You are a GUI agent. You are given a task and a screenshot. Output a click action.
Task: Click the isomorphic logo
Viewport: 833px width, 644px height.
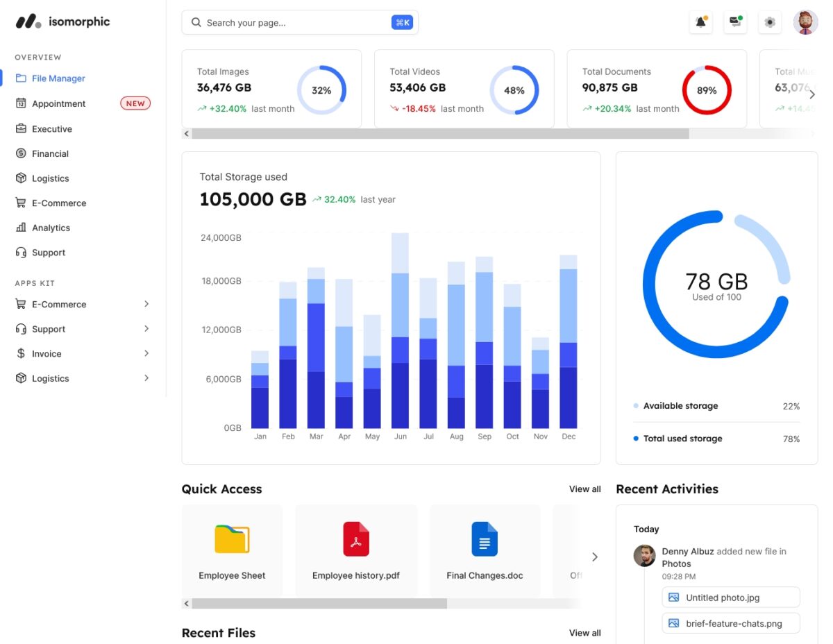(x=62, y=22)
